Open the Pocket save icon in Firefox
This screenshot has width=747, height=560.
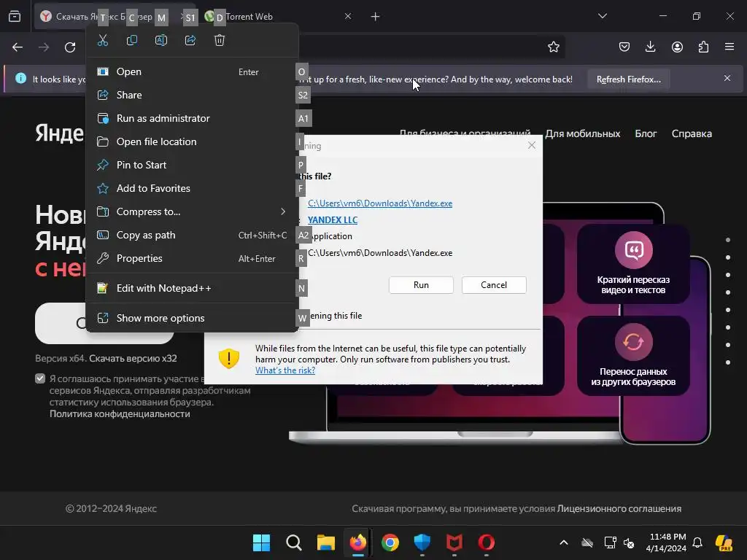[624, 47]
